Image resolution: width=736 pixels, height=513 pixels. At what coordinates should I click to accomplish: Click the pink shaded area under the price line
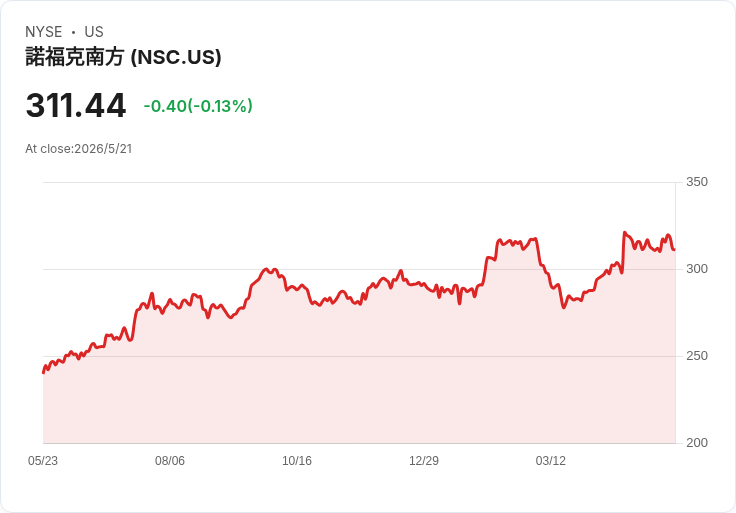(x=359, y=385)
